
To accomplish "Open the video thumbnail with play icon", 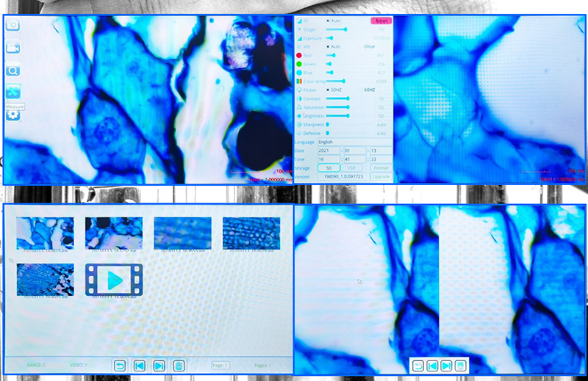I will point(114,280).
